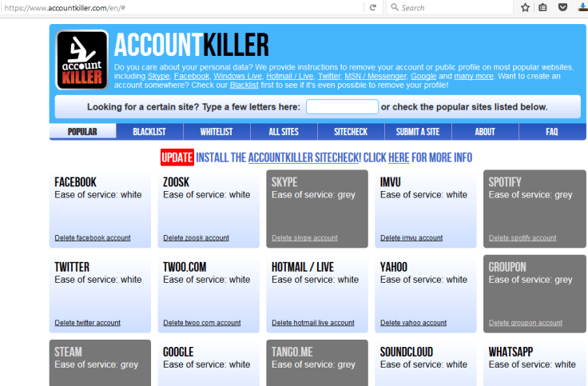Click Delete yahoo account link

click(413, 323)
